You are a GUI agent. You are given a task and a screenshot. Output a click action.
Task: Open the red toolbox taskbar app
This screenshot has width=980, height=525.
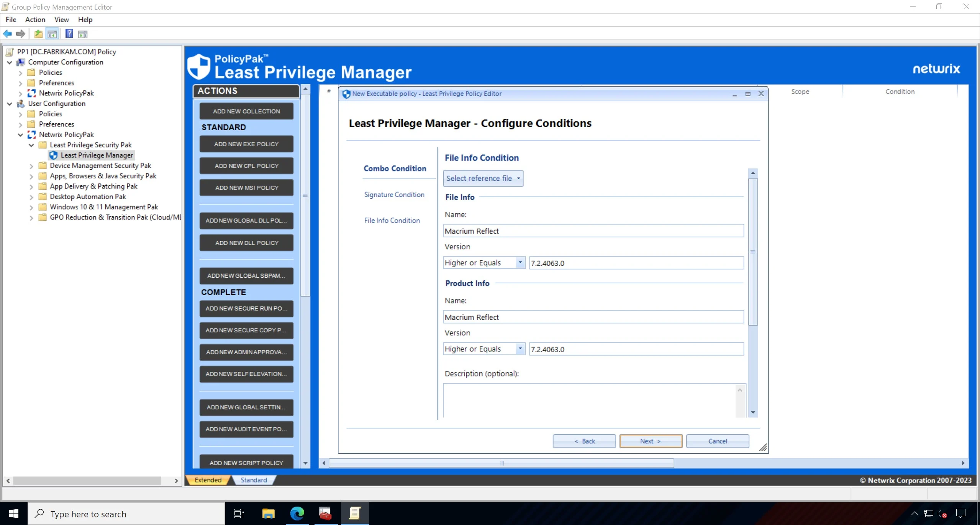coord(325,514)
